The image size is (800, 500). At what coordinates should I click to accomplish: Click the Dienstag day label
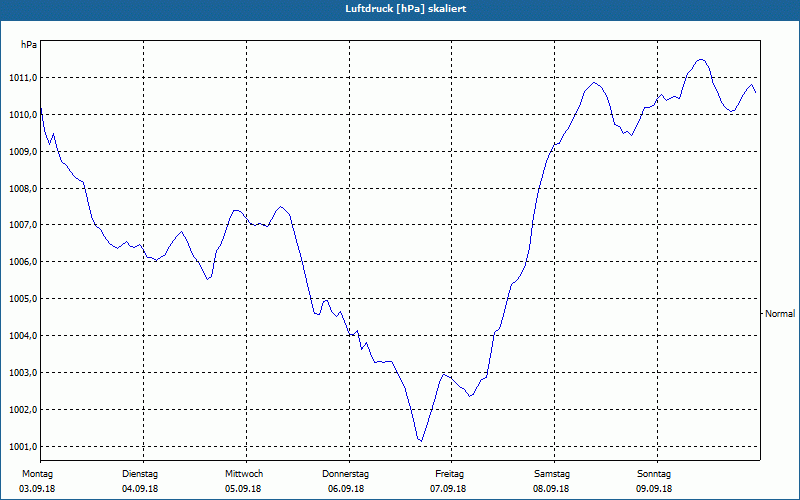tap(140, 474)
